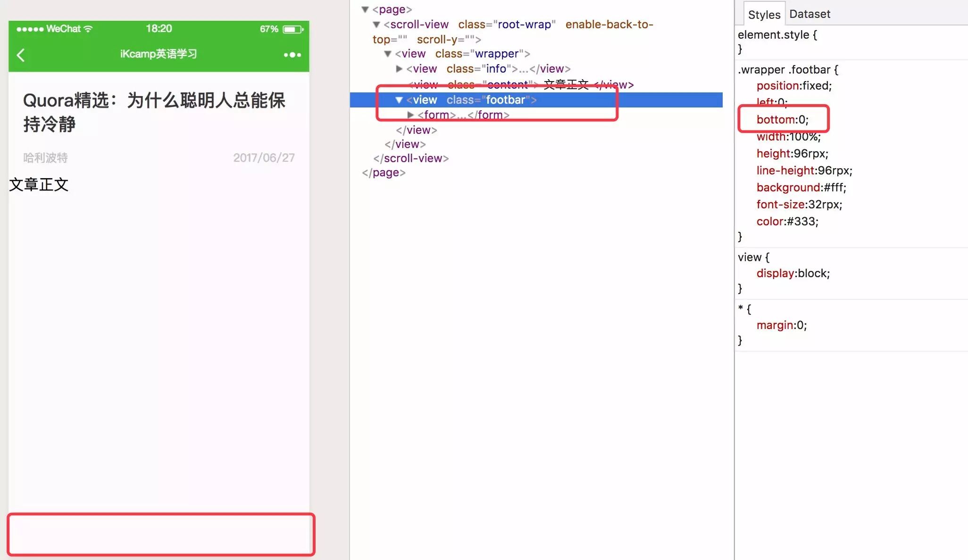
Task: Click the WiFi signal icon in status bar
Action: (x=88, y=29)
